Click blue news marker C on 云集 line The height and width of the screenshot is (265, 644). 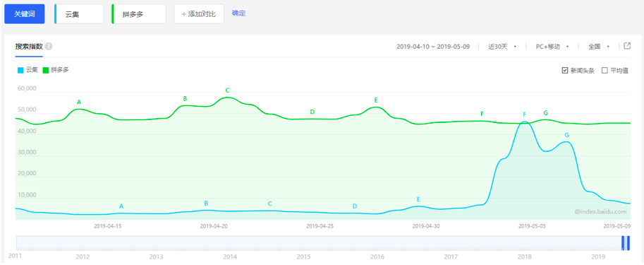tap(270, 204)
